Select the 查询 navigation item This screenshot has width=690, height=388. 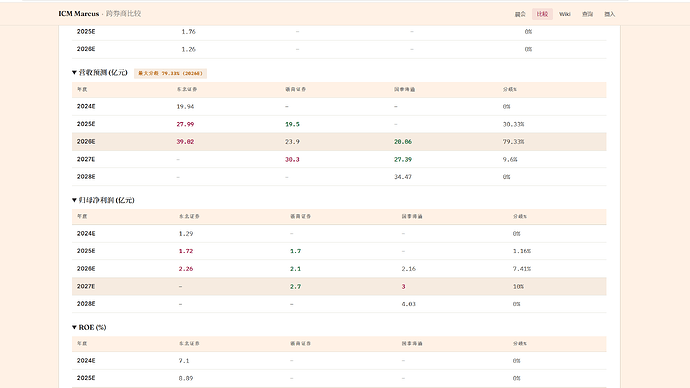[x=587, y=14]
